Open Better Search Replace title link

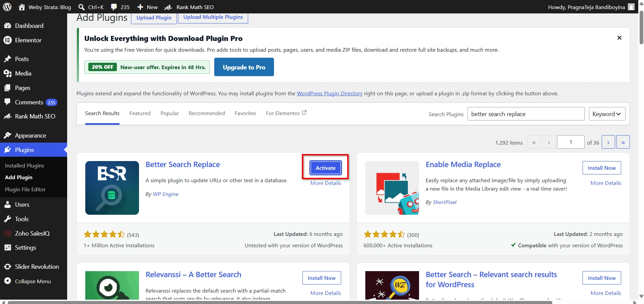tap(183, 165)
